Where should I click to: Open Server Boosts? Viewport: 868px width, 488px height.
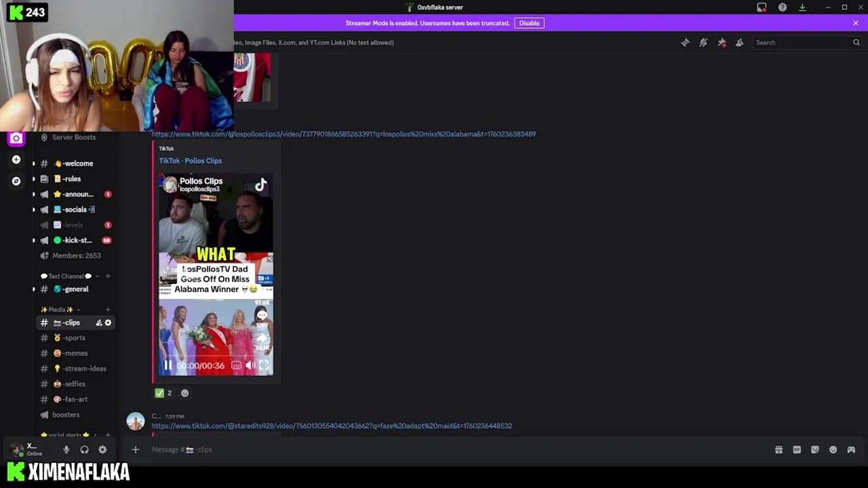pyautogui.click(x=74, y=138)
